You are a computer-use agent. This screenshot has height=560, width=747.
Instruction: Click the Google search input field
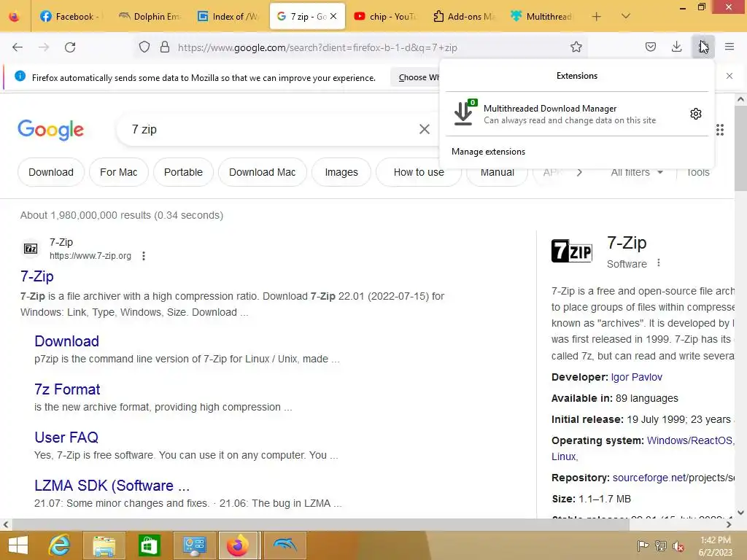pos(271,129)
